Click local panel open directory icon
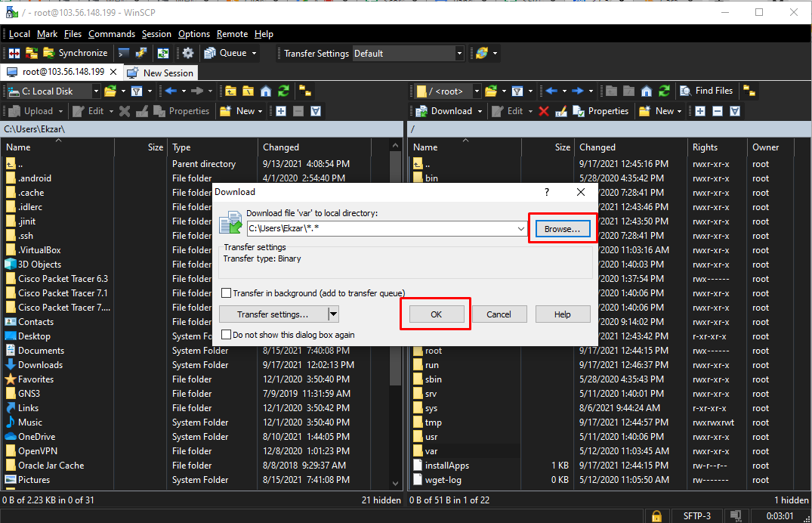This screenshot has height=523, width=812. coord(110,91)
